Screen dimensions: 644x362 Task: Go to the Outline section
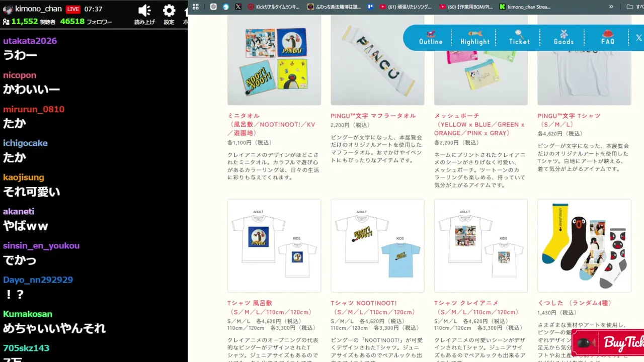431,38
